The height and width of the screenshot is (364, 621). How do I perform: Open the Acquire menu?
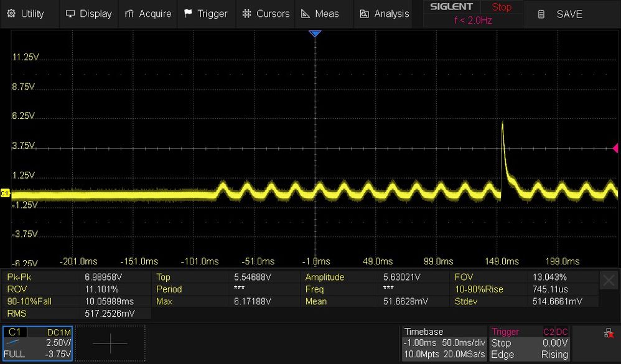pyautogui.click(x=147, y=14)
